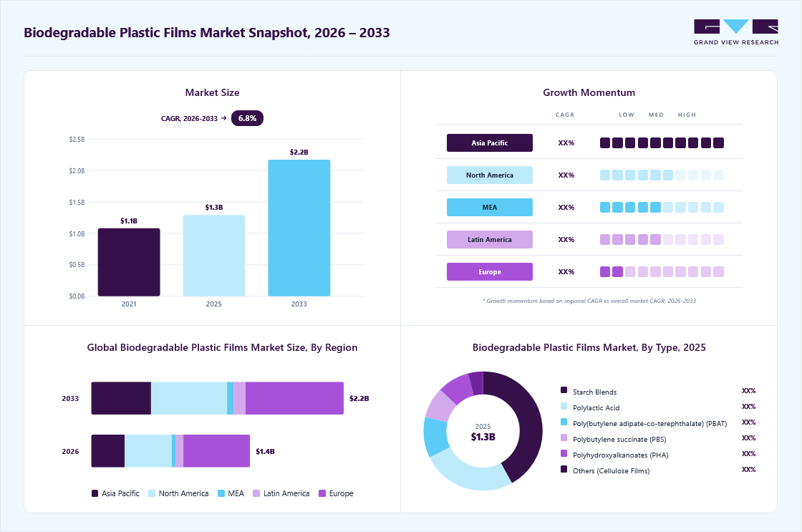The image size is (802, 532).
Task: Select the 2025 market size bar
Action: 214,256
